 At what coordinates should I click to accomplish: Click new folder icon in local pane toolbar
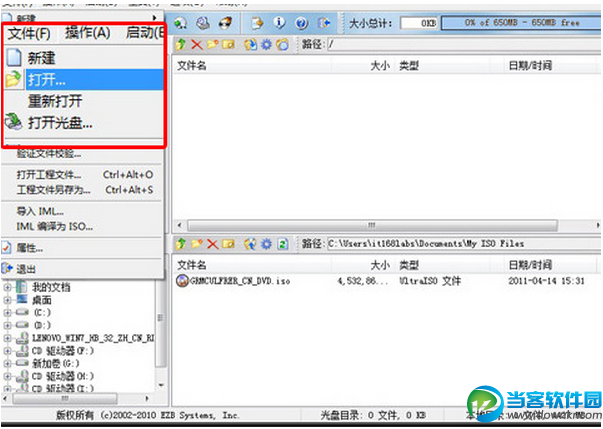(197, 244)
